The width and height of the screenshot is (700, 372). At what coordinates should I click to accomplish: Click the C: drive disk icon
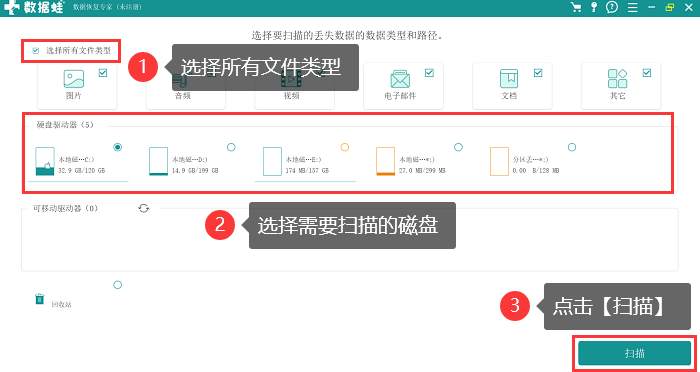(x=45, y=161)
